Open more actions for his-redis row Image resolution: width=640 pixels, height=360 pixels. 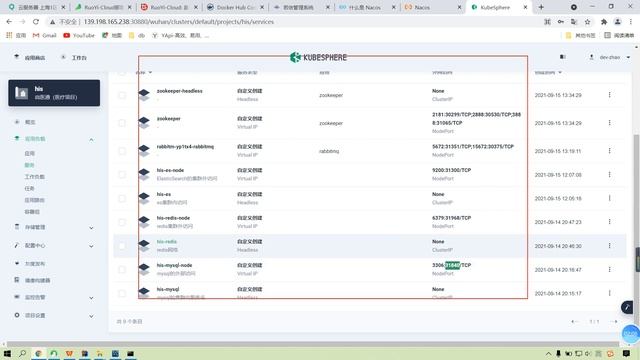pyautogui.click(x=609, y=246)
